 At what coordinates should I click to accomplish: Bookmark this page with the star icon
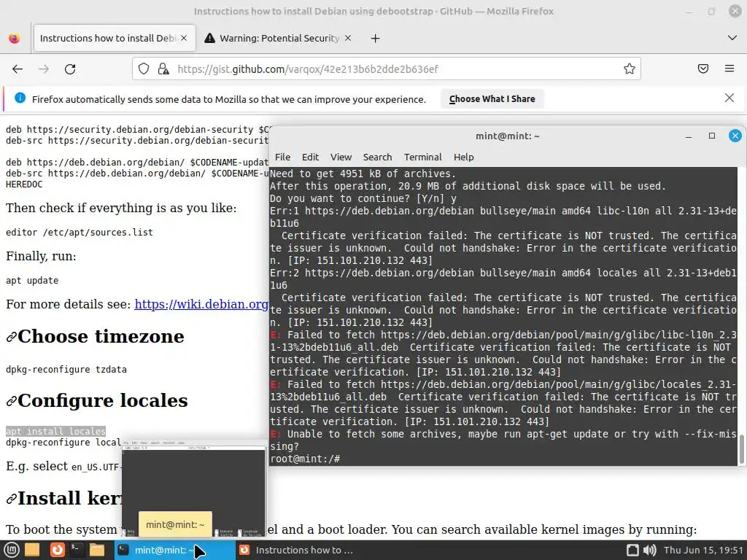tap(630, 69)
